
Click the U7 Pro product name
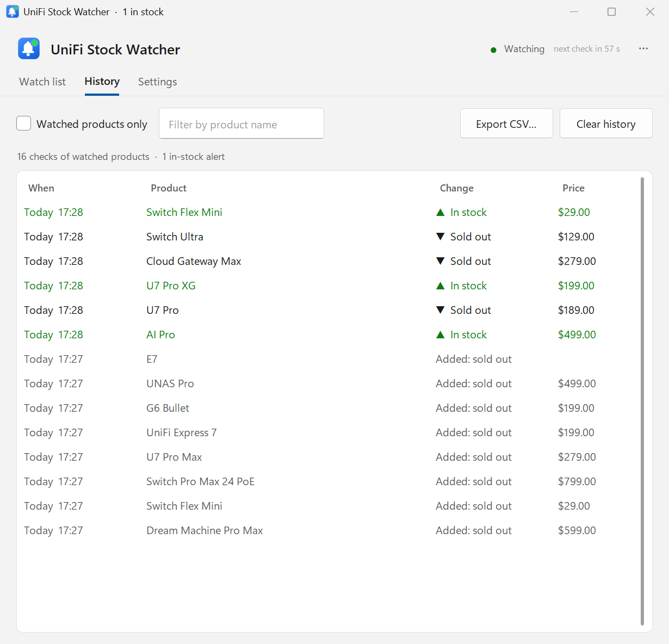click(x=163, y=310)
